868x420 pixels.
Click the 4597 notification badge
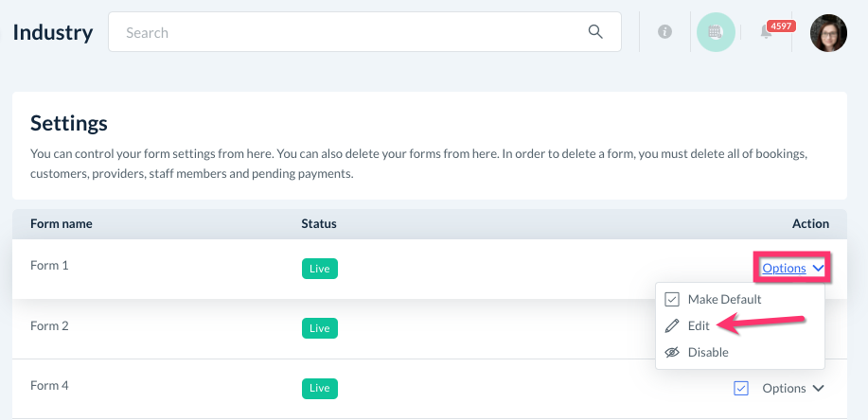(x=781, y=26)
